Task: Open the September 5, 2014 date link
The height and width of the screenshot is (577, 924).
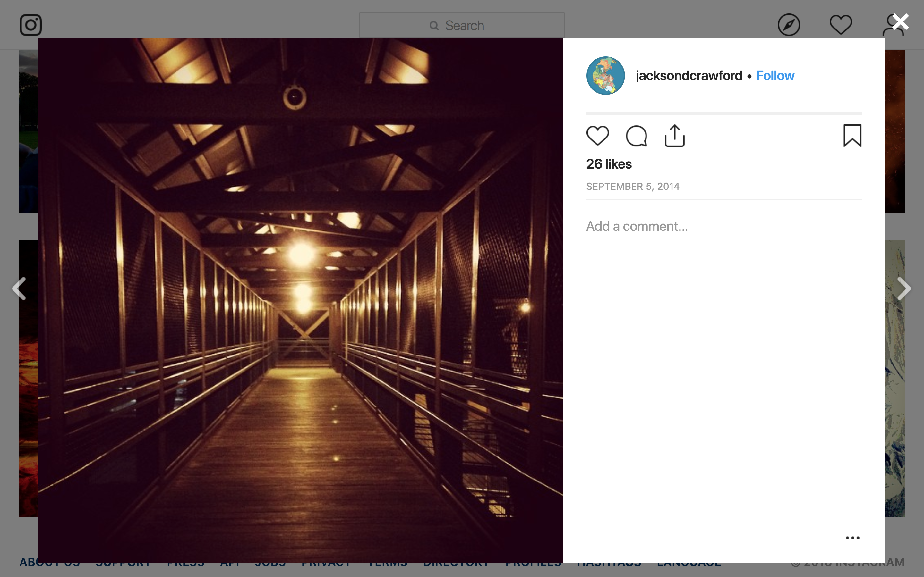Action: [x=633, y=186]
